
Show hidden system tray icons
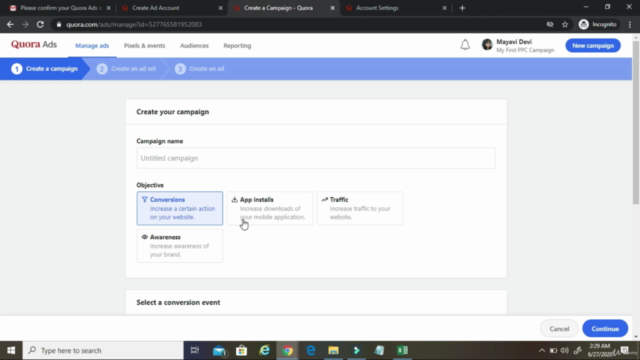[542, 350]
